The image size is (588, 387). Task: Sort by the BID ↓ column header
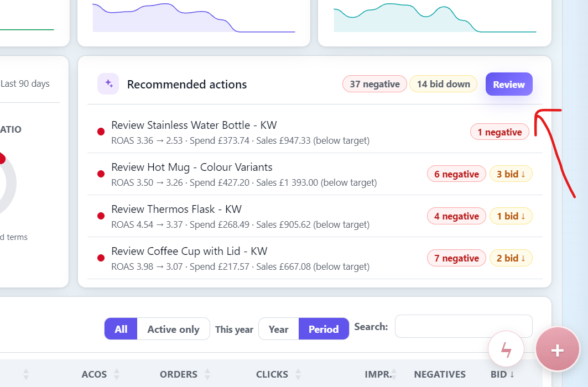[x=502, y=374]
